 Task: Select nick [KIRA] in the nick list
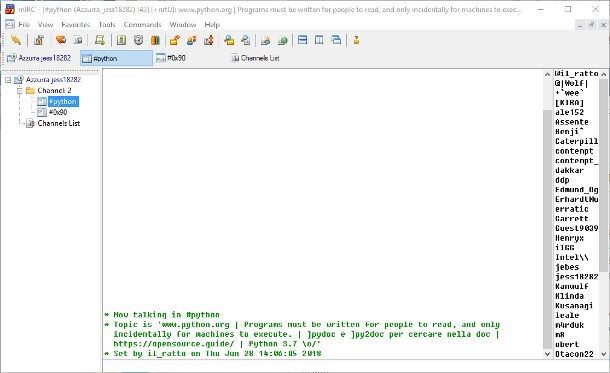(569, 103)
